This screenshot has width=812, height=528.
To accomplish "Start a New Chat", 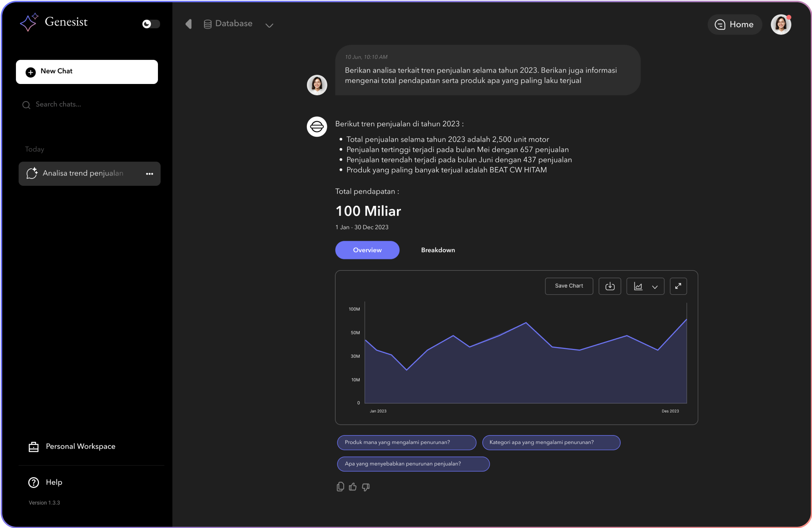I will pos(87,72).
